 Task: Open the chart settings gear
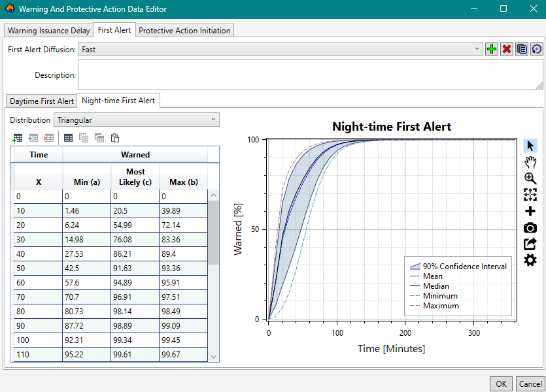(x=530, y=260)
